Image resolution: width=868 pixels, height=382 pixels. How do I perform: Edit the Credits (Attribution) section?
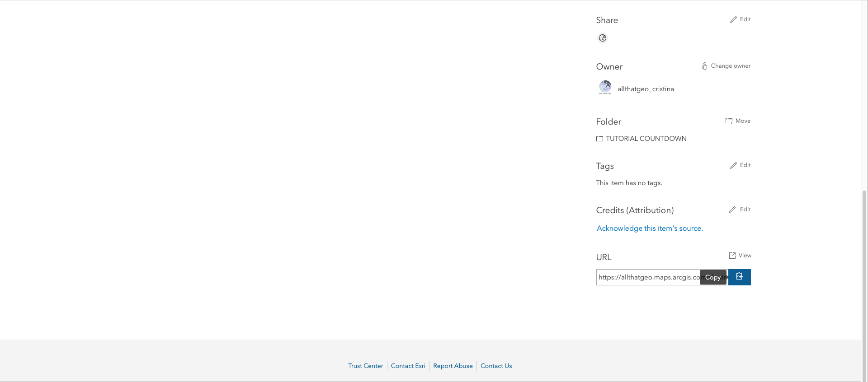coord(740,210)
